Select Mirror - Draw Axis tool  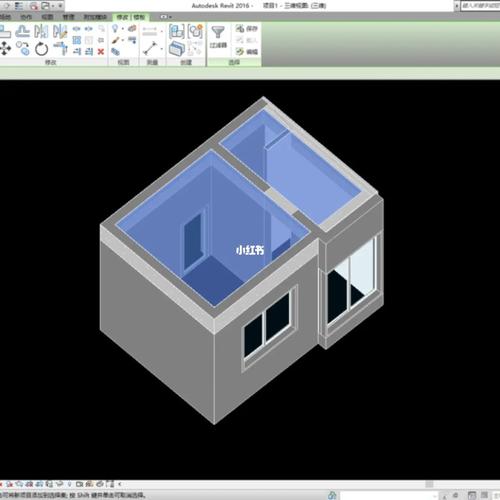(x=60, y=31)
